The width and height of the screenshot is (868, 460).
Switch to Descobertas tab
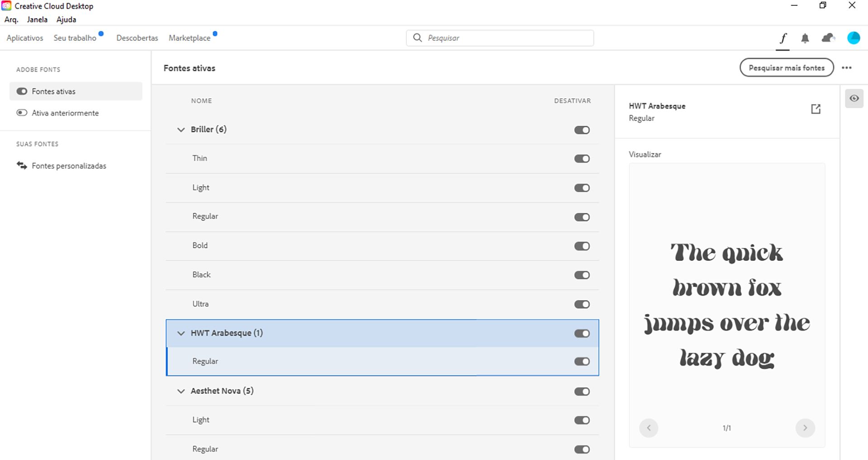point(137,38)
